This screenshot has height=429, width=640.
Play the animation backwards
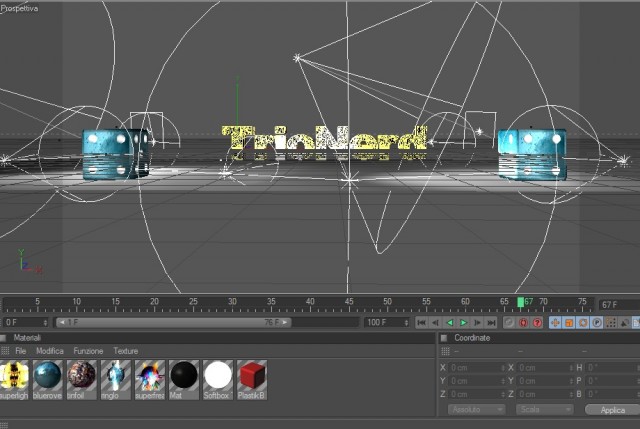coord(450,323)
